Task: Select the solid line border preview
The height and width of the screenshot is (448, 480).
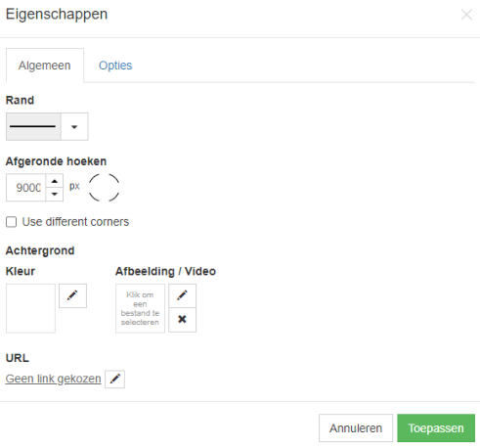Action: point(33,126)
